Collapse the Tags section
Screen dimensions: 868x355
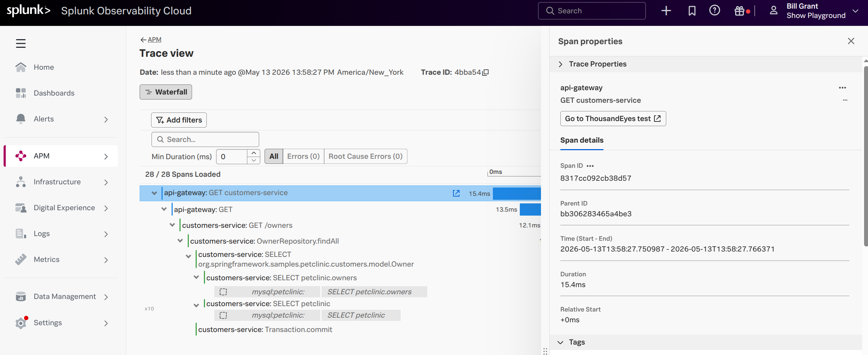(x=560, y=342)
